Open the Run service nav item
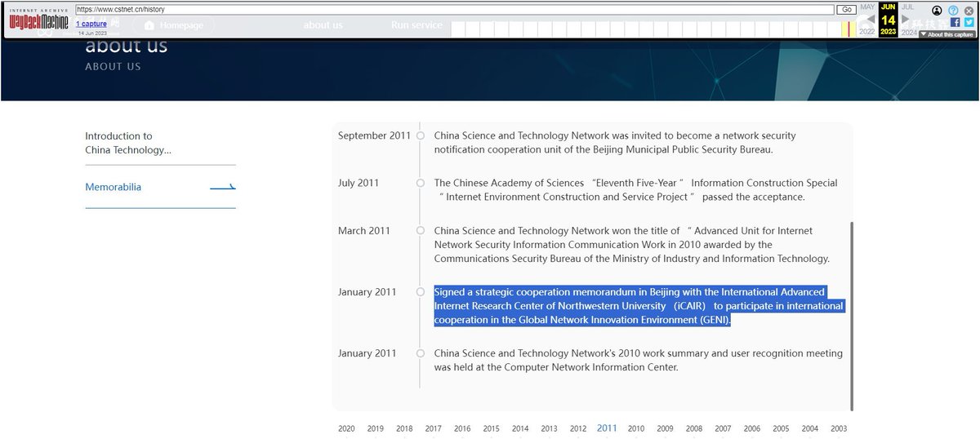Image resolution: width=980 pixels, height=439 pixels. click(416, 25)
